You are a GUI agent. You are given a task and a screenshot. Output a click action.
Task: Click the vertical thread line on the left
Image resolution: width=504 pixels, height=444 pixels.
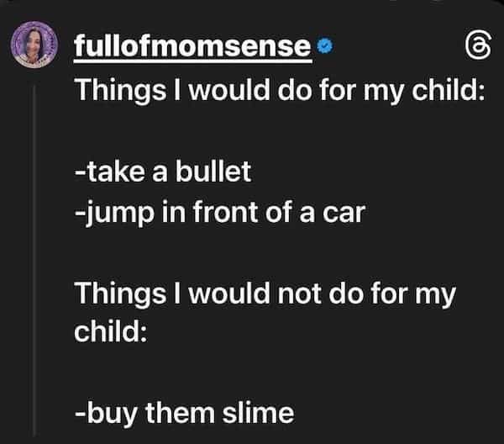(34, 252)
